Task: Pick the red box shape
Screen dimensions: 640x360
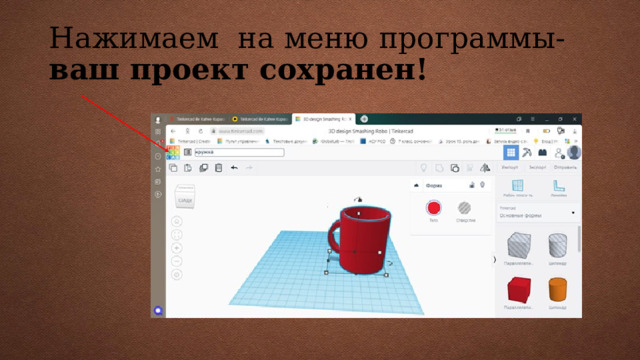Action: (519, 289)
